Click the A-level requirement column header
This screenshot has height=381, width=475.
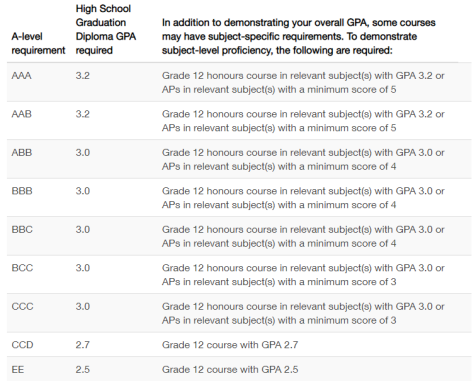pyautogui.click(x=38, y=43)
